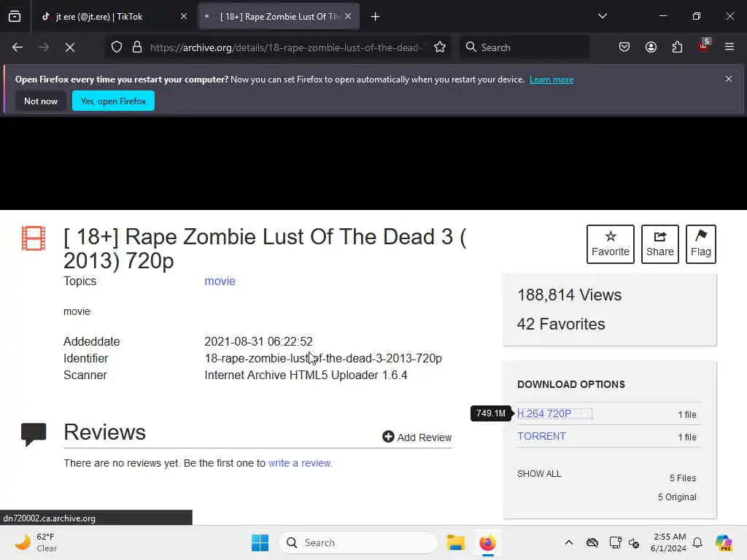Viewport: 747px width, 560px height.
Task: Follow the write a review link
Action: tap(300, 463)
